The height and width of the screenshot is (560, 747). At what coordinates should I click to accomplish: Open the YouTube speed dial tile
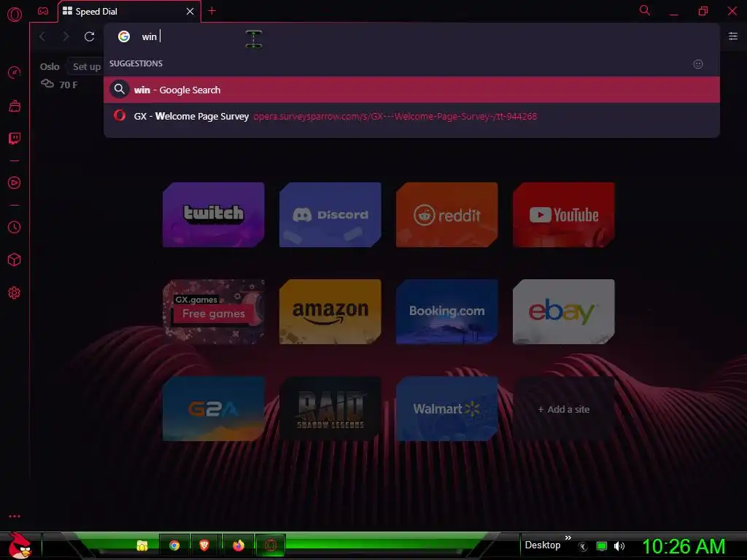tap(564, 215)
